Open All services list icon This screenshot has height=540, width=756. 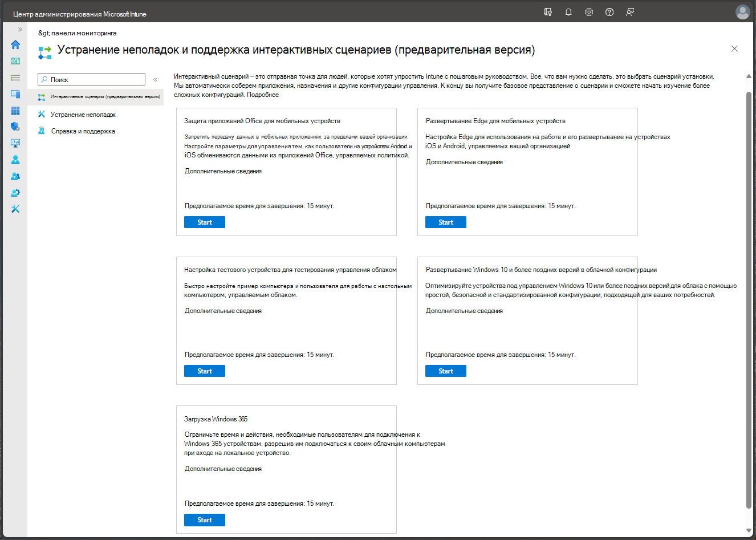click(x=15, y=78)
